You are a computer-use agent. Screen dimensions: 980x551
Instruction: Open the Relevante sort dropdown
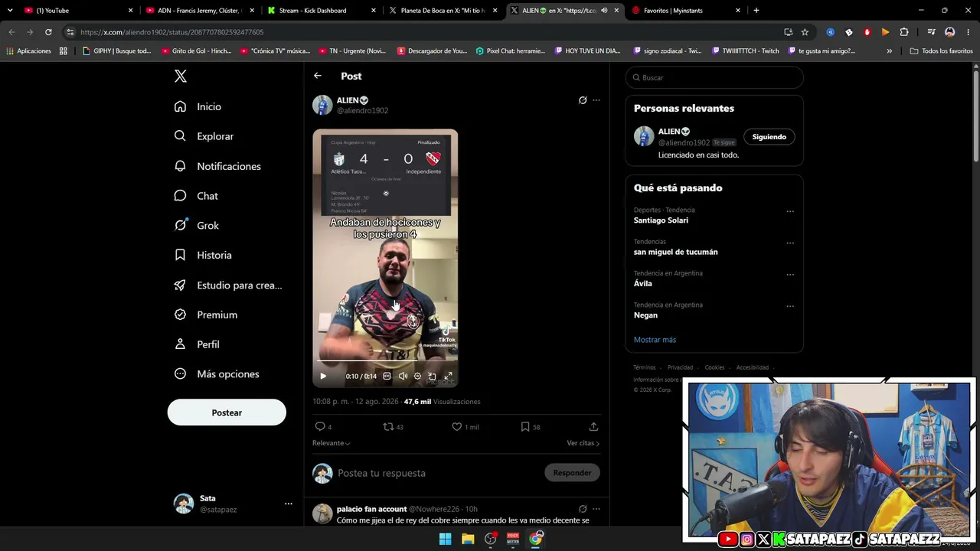point(332,443)
